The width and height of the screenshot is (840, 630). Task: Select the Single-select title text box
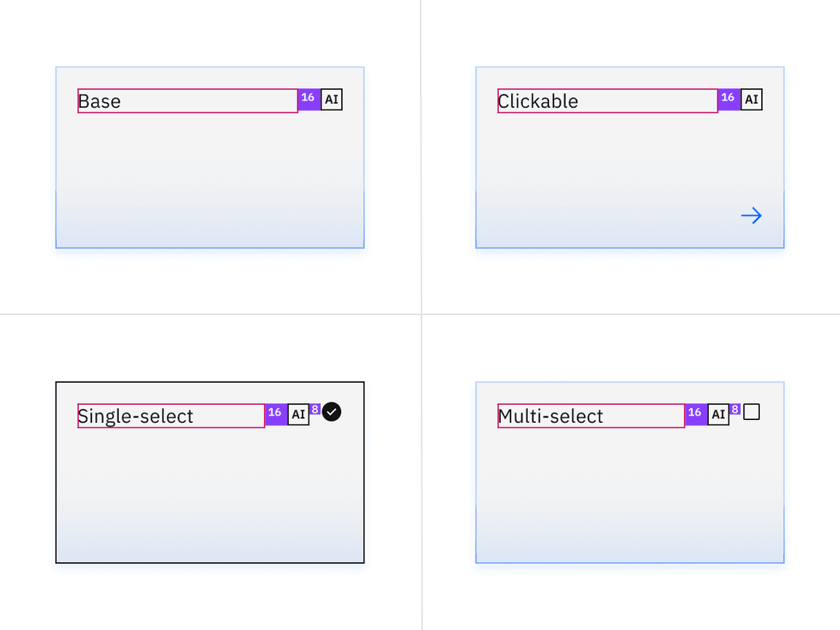click(x=171, y=416)
